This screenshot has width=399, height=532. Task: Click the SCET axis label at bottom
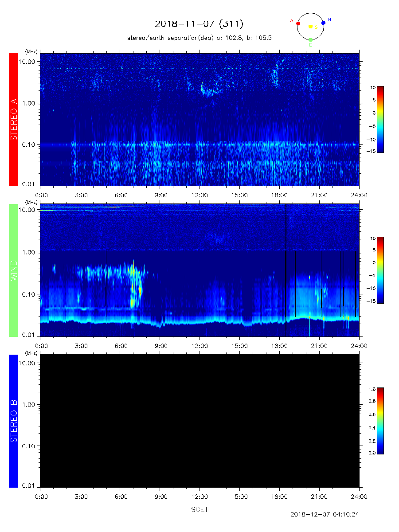click(199, 510)
